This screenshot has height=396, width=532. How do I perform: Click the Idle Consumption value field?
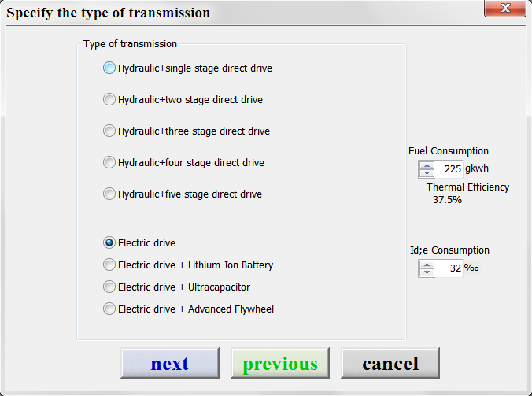[x=449, y=268]
